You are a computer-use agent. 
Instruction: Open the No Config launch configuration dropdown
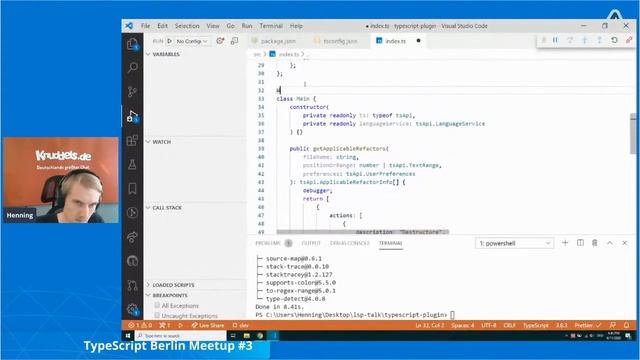click(192, 41)
